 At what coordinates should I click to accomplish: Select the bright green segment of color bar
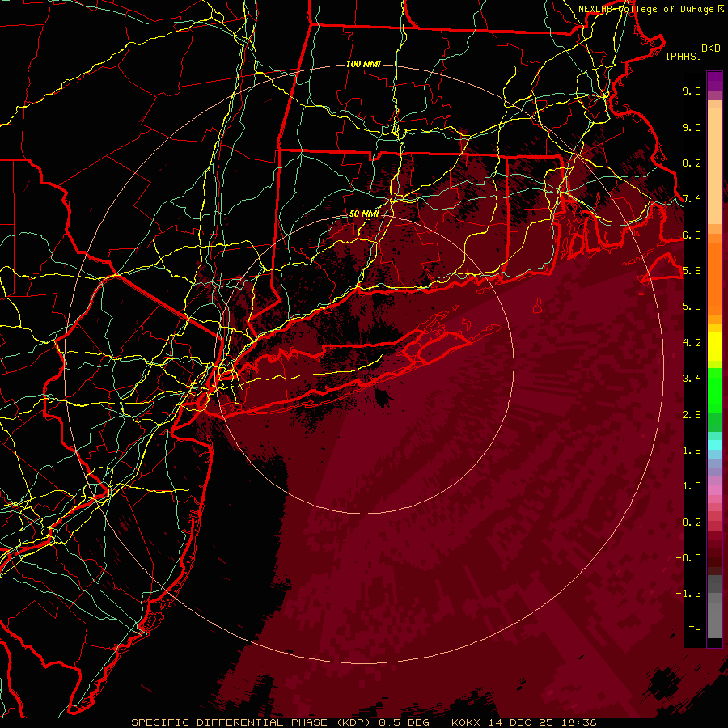[x=714, y=390]
